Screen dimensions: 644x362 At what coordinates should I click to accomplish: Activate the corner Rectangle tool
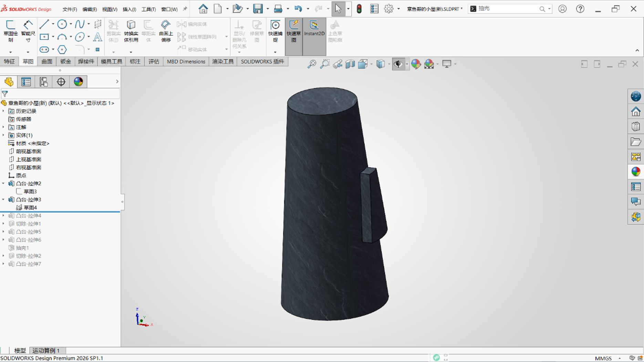click(x=44, y=37)
